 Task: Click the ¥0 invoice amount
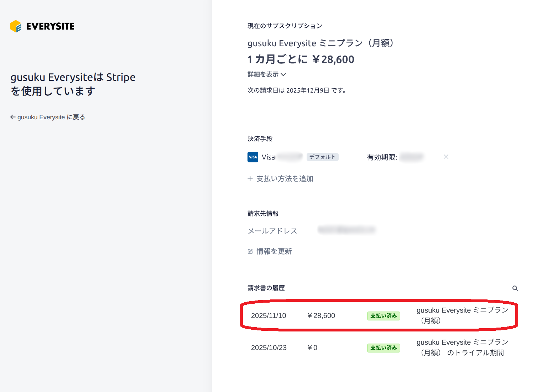pos(312,347)
